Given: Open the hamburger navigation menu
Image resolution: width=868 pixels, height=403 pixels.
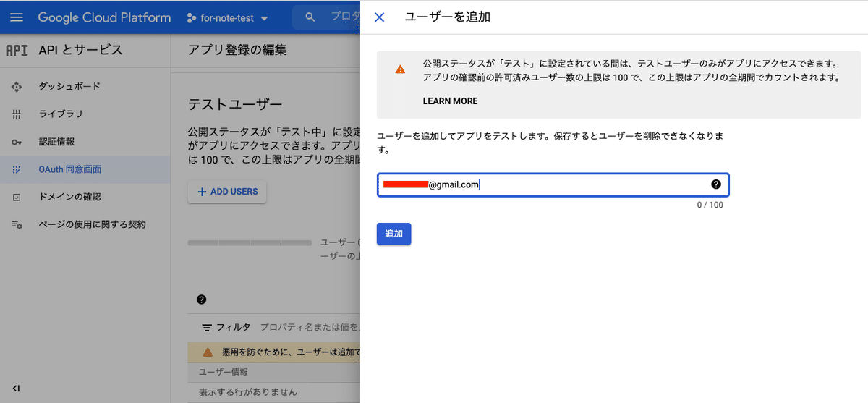Looking at the screenshot, I should [17, 17].
